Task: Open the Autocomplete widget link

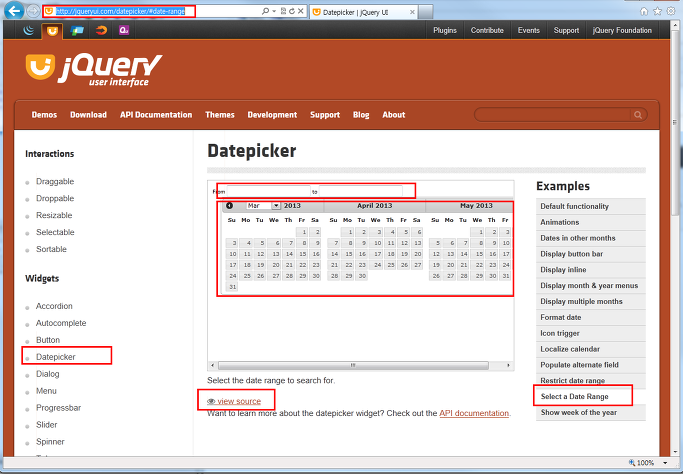Action: pyautogui.click(x=61, y=323)
